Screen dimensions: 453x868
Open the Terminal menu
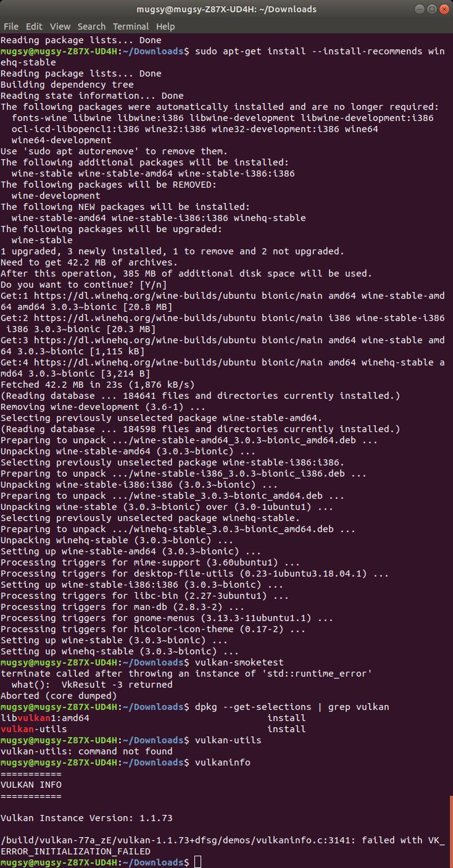pyautogui.click(x=131, y=27)
